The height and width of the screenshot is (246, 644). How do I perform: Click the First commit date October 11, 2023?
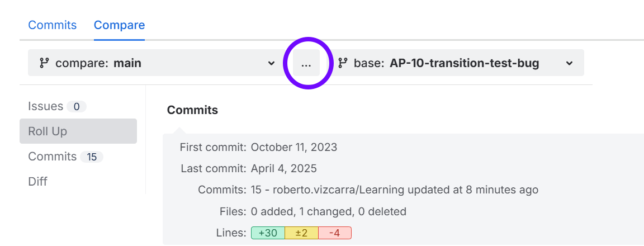[294, 148]
